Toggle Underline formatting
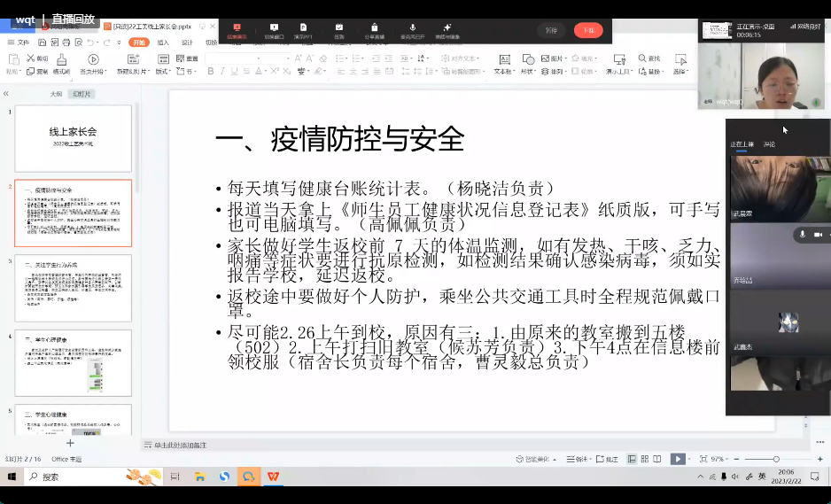Image resolution: width=831 pixels, height=504 pixels. click(234, 71)
